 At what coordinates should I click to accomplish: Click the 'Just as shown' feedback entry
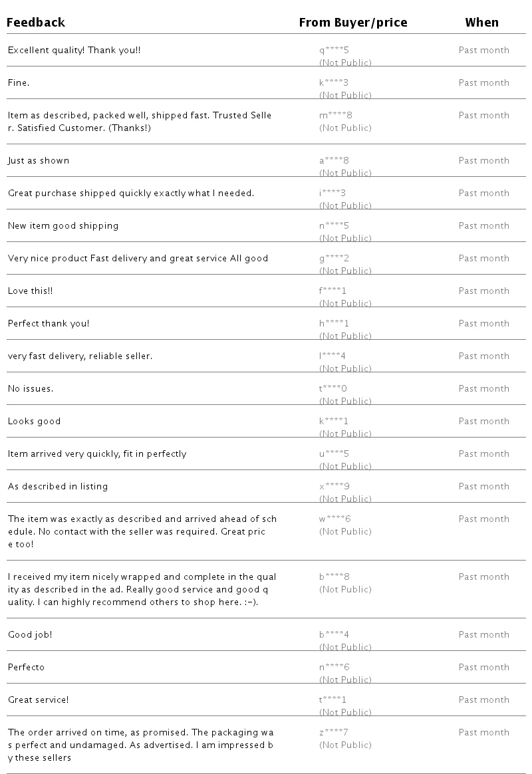[39, 160]
